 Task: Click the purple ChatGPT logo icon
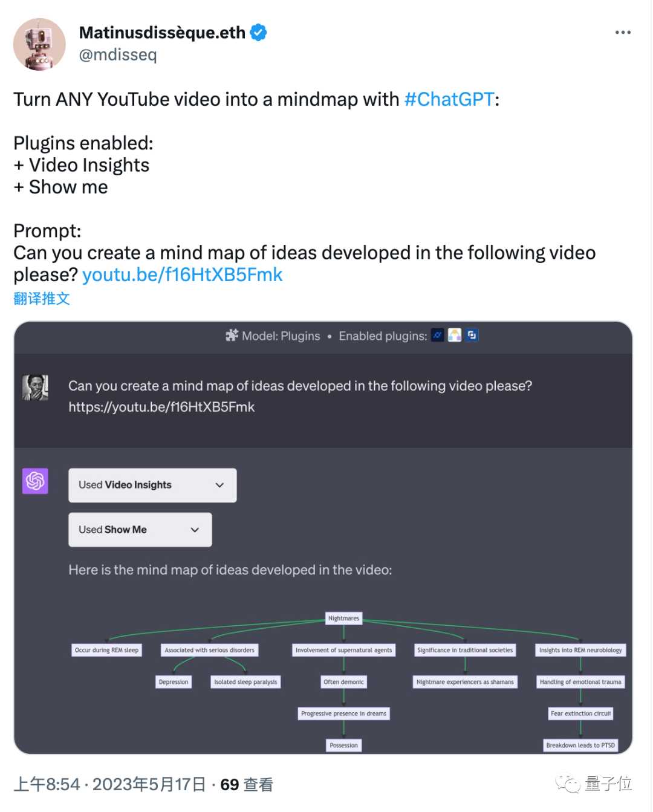click(x=35, y=481)
